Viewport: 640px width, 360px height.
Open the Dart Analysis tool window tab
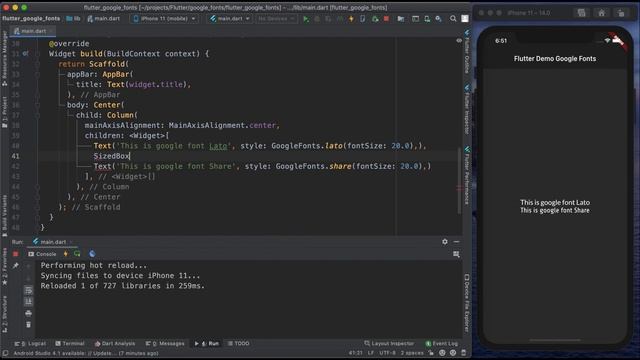coord(115,344)
